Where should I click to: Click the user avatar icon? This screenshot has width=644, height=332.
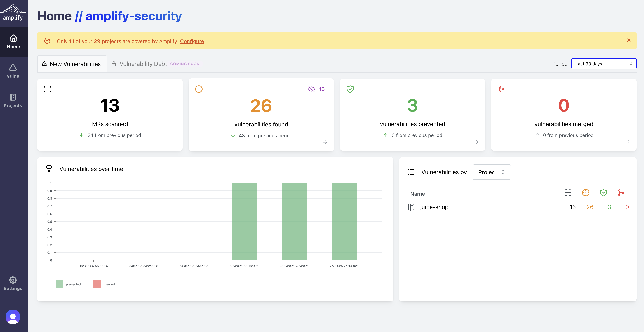(x=13, y=317)
